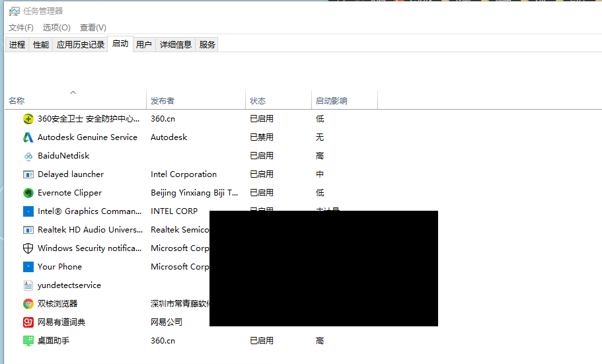This screenshot has width=602, height=364.
Task: Open the 文件(F) menu
Action: [x=21, y=28]
